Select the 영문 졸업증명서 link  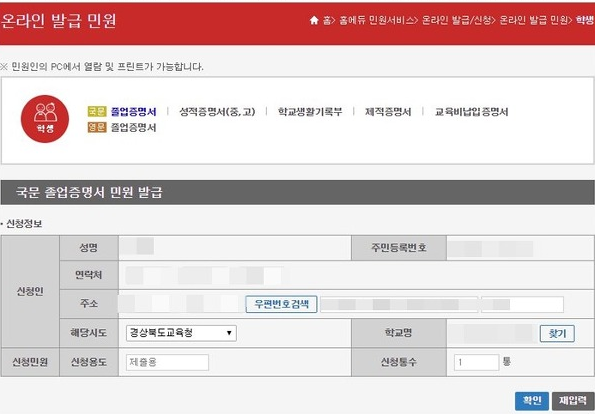[134, 128]
